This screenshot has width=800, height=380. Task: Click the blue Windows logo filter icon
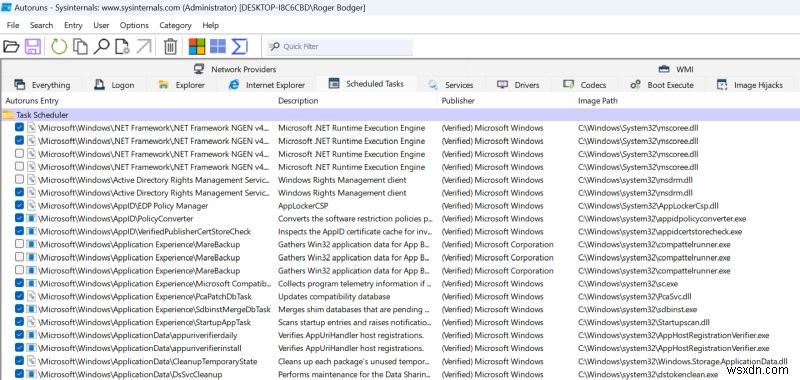click(218, 46)
